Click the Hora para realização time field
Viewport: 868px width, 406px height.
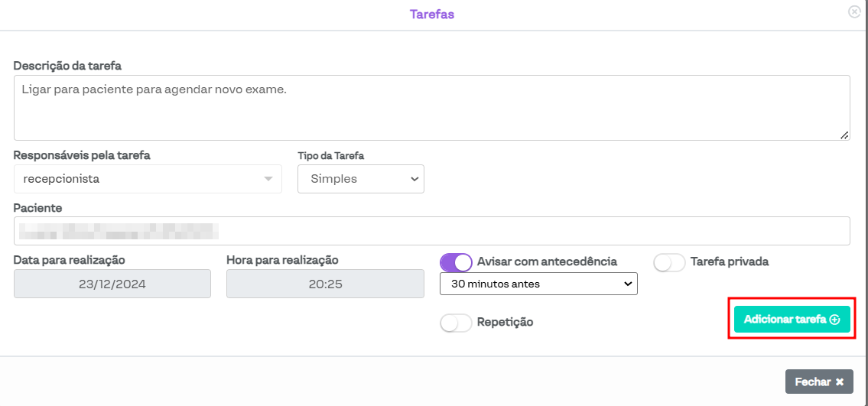(325, 284)
